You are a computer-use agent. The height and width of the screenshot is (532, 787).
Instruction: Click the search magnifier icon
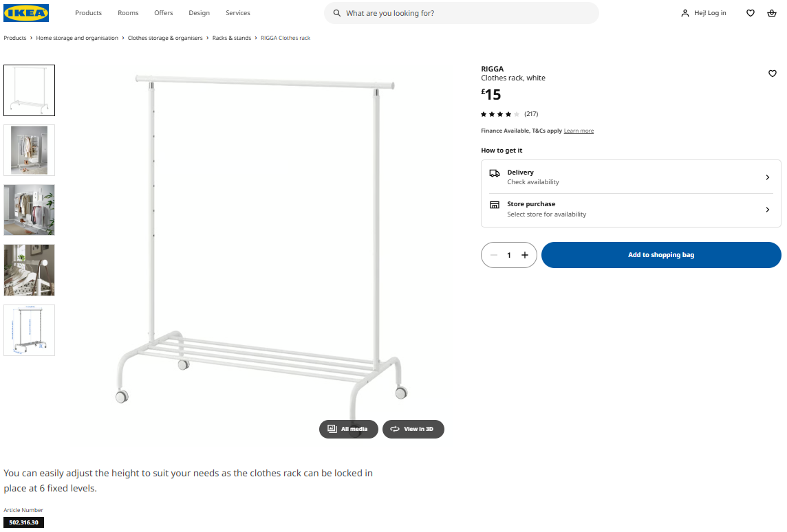pos(336,13)
